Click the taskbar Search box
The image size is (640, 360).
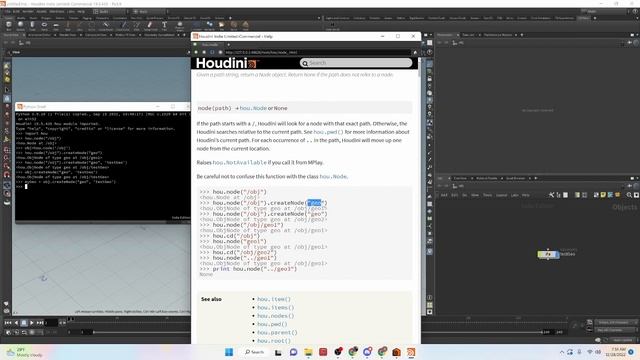[x=255, y=352]
